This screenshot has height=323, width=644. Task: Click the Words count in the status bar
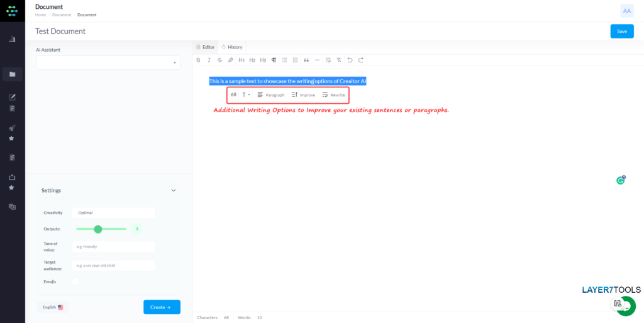tap(250, 318)
